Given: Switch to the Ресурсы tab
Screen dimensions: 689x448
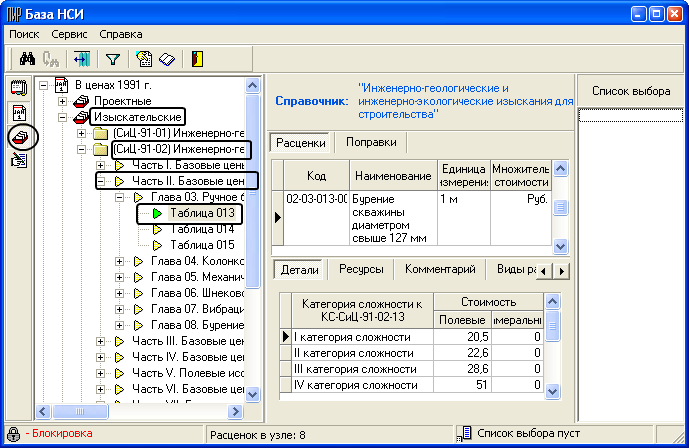Looking at the screenshot, I should coord(361,269).
